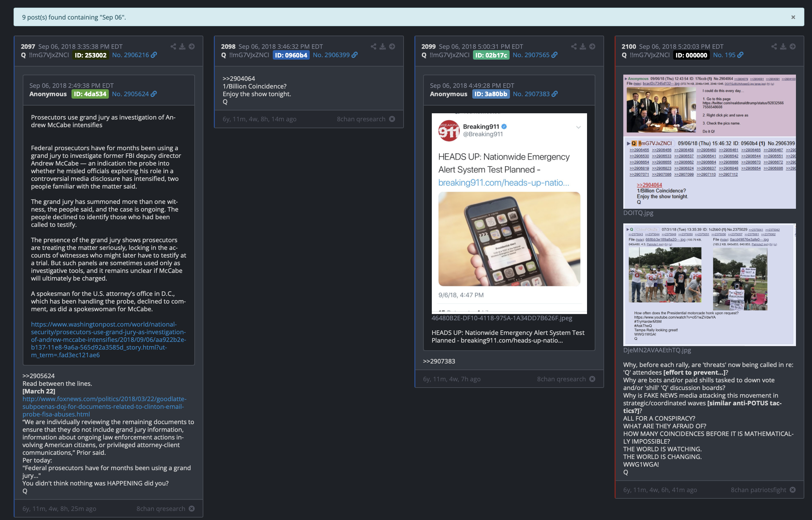The image size is (812, 520).
Task: Go to post 2099 arrow icon
Action: click(592, 46)
